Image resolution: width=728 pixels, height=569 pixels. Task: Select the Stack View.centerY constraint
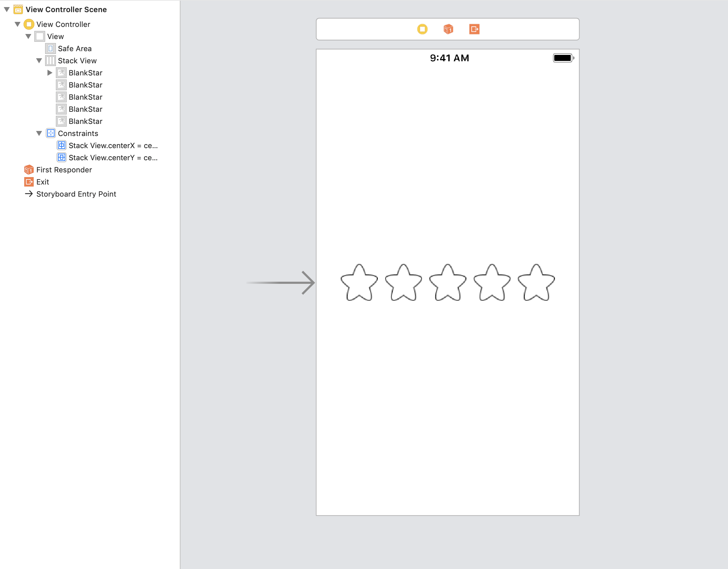click(x=113, y=158)
